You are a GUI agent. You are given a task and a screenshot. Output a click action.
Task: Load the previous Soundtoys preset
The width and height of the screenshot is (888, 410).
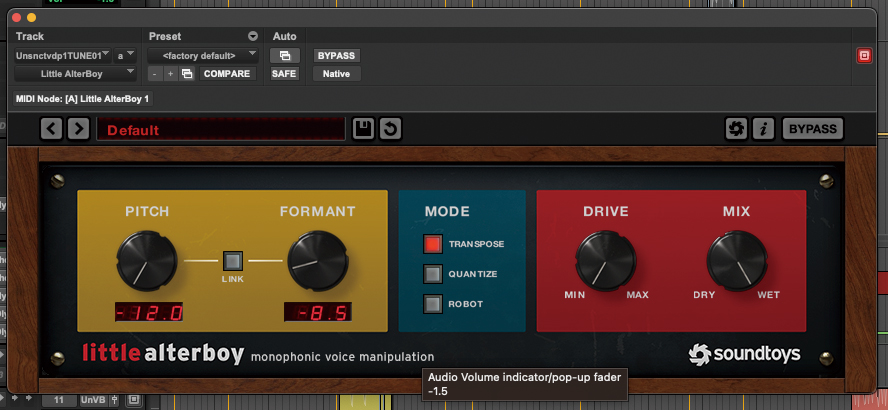point(52,129)
